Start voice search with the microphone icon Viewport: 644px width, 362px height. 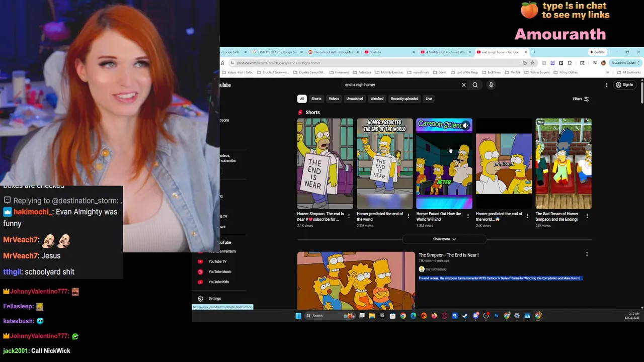tap(491, 85)
